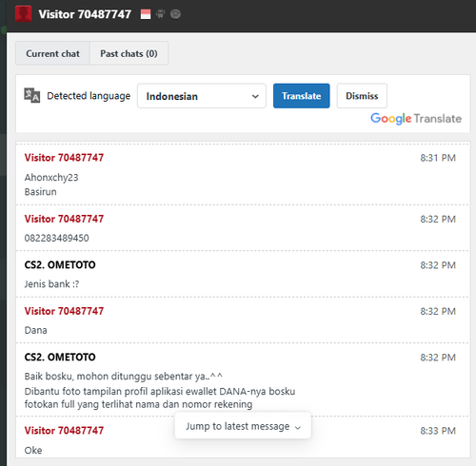This screenshot has width=476, height=466.
Task: Dismiss the translation prompt
Action: click(x=362, y=96)
